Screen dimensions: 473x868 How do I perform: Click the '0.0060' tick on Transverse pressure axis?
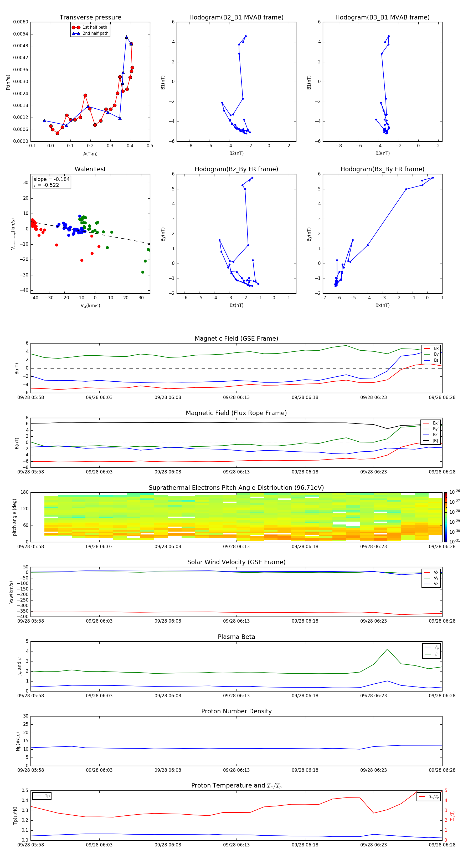[20, 22]
